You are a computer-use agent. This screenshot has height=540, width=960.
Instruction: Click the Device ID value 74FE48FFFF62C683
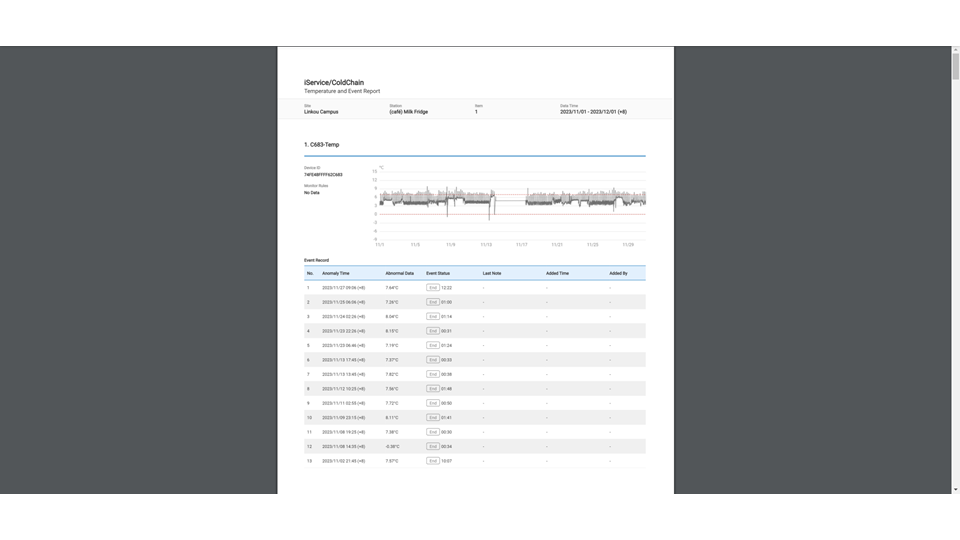323,175
